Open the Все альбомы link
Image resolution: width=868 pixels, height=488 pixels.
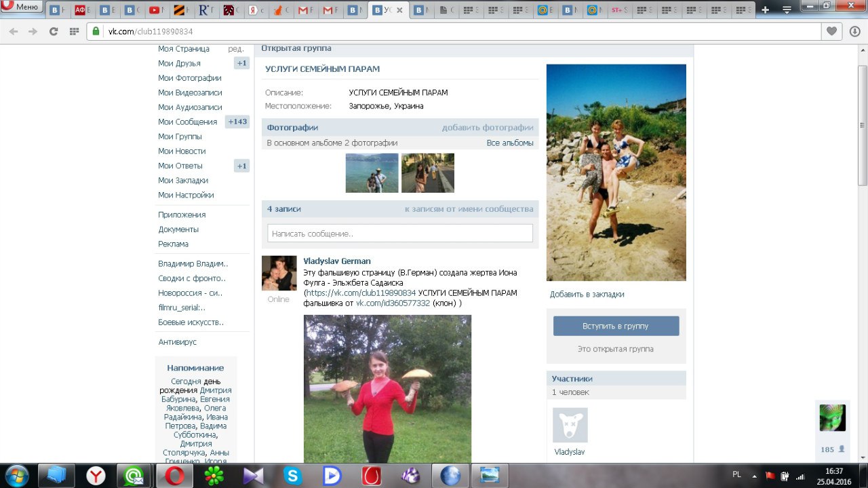tap(510, 143)
